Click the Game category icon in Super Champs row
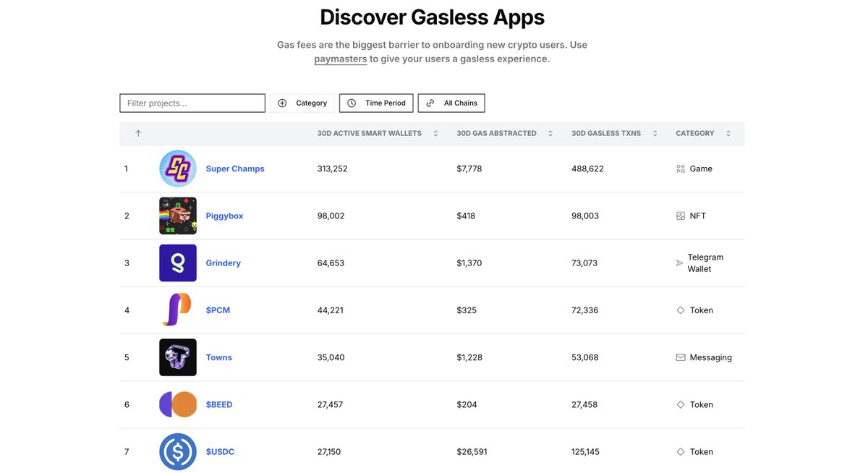This screenshot has height=473, width=868. [x=681, y=169]
